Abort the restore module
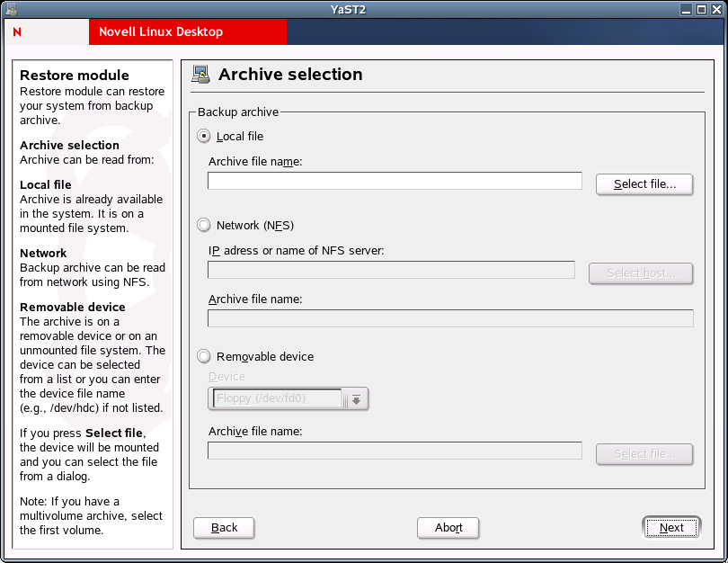 point(448,528)
